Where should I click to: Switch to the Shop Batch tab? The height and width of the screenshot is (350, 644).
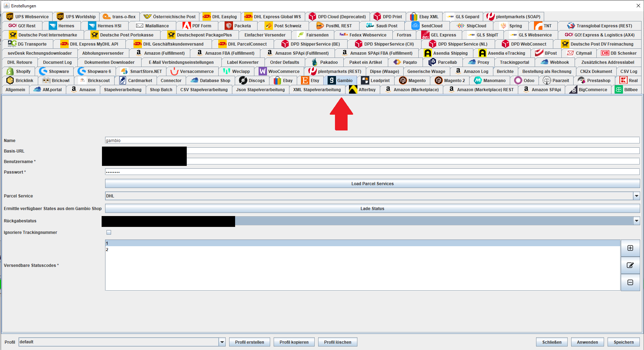pyautogui.click(x=161, y=89)
